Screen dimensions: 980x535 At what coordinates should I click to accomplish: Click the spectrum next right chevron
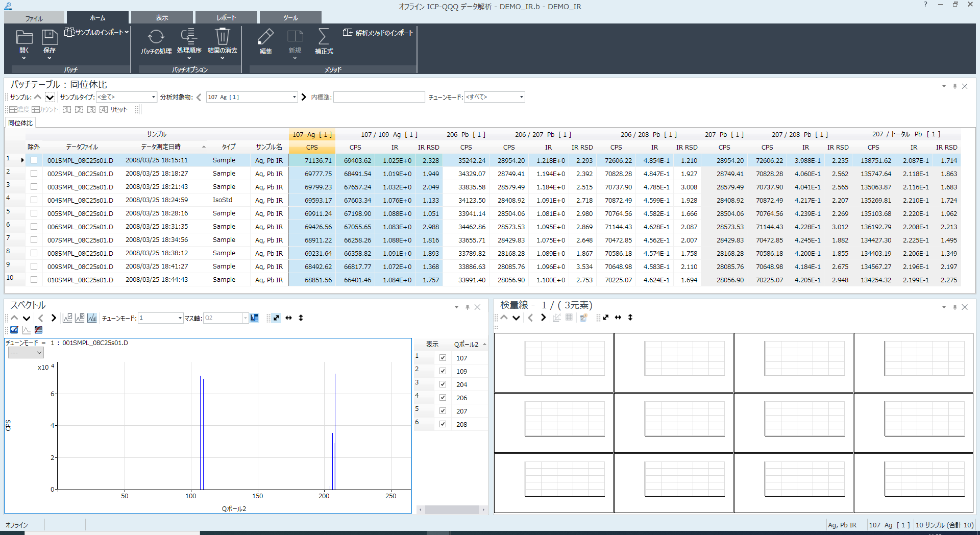54,318
